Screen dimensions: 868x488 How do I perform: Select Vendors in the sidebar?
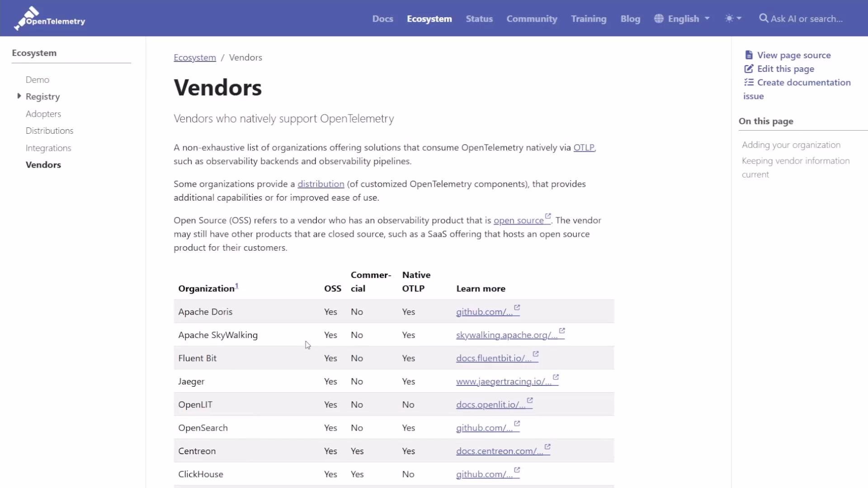[43, 164]
